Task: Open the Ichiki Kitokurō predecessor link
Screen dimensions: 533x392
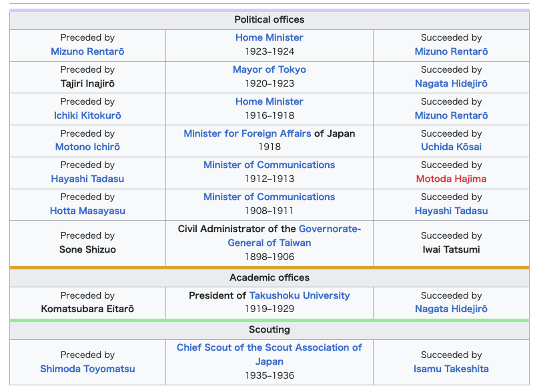Action: (87, 115)
